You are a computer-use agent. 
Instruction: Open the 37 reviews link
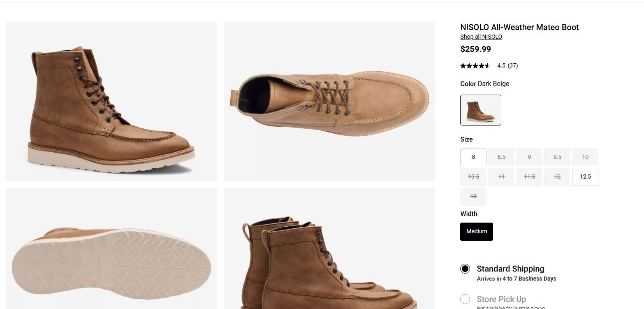513,65
